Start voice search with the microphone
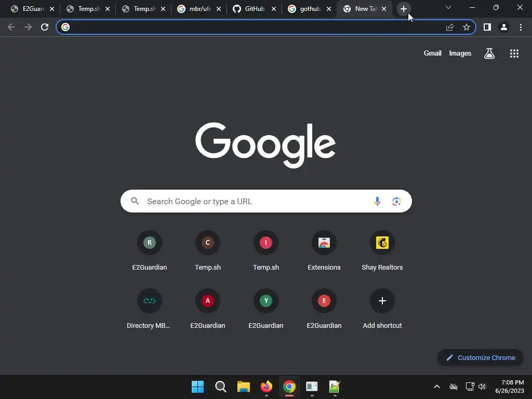The height and width of the screenshot is (399, 532). point(377,201)
